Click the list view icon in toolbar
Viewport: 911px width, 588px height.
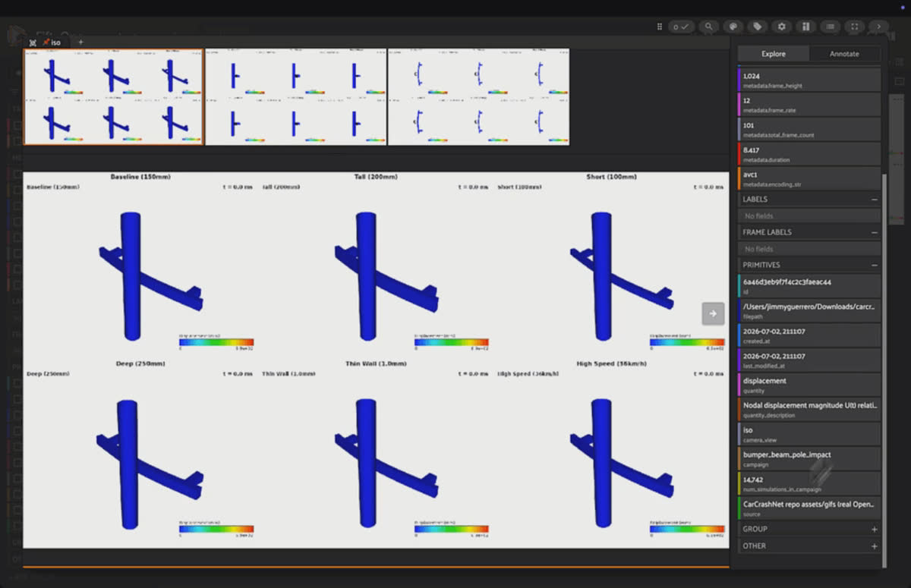(831, 27)
